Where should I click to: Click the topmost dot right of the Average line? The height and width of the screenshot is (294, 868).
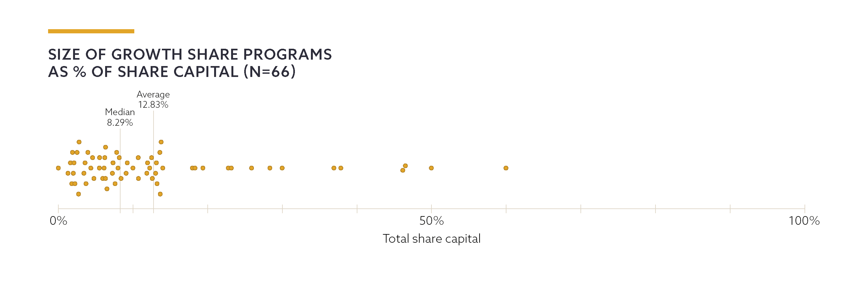pyautogui.click(x=161, y=142)
